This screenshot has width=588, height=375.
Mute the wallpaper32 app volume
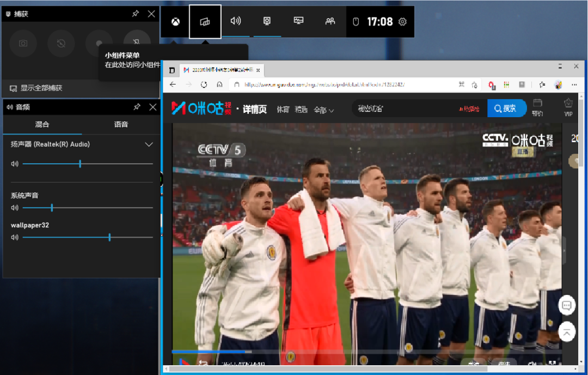(x=15, y=237)
